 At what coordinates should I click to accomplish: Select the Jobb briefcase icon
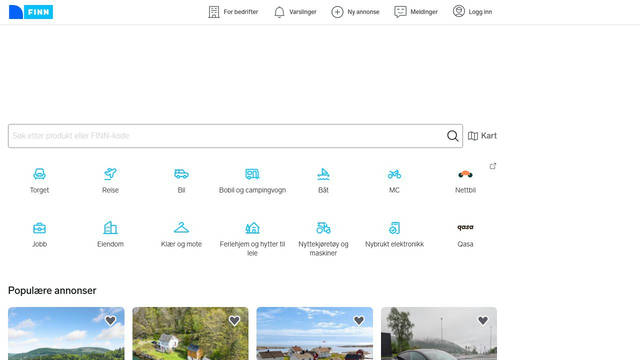39,228
